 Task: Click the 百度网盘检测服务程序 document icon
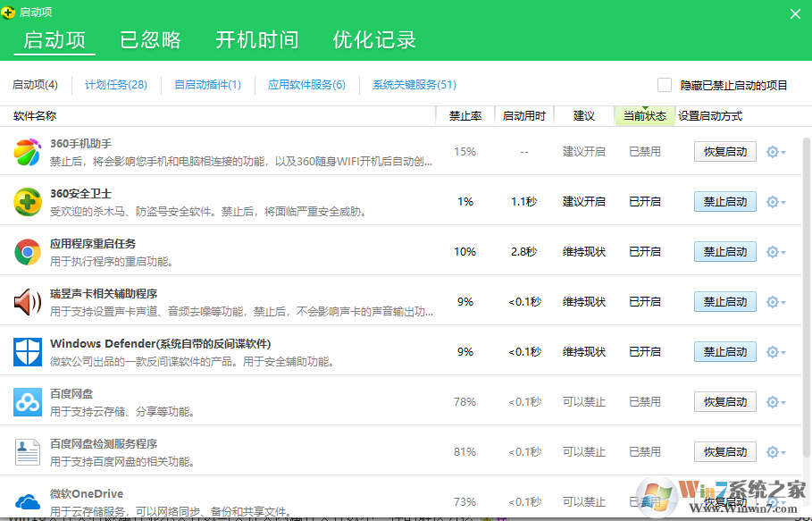pyautogui.click(x=28, y=452)
